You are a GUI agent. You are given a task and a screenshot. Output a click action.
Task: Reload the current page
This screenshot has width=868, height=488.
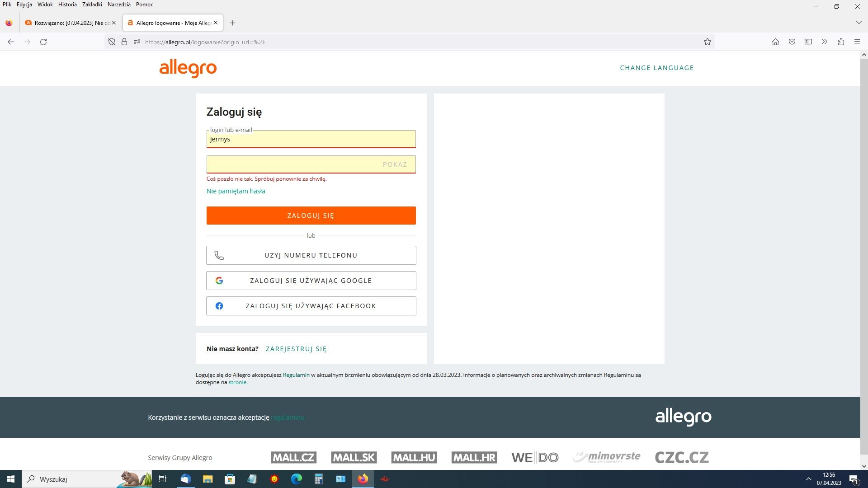43,42
